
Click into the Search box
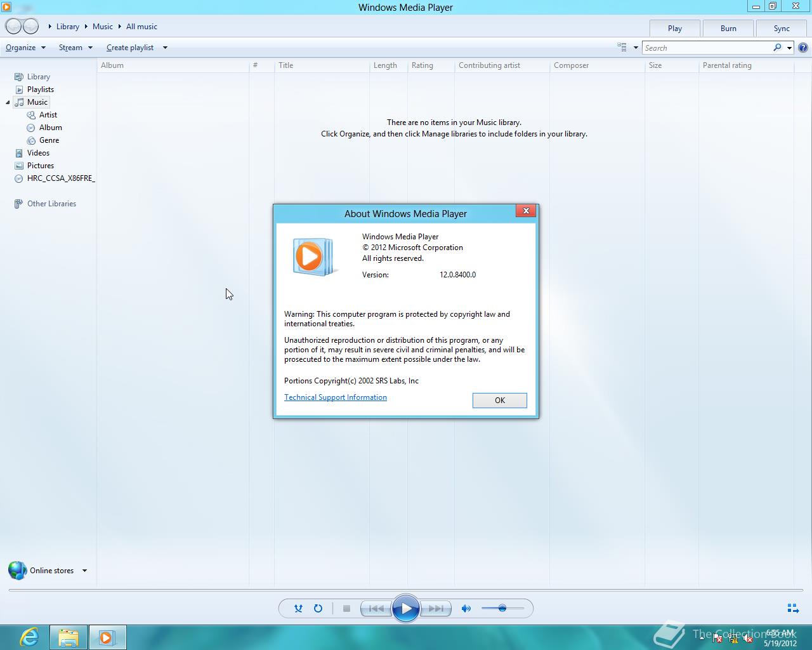coord(707,48)
